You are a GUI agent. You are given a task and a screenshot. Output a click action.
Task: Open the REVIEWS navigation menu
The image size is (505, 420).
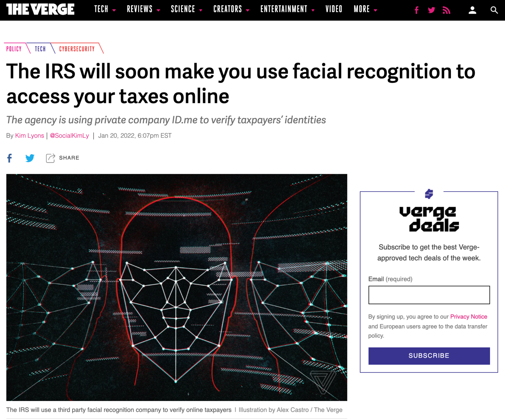pyautogui.click(x=140, y=9)
